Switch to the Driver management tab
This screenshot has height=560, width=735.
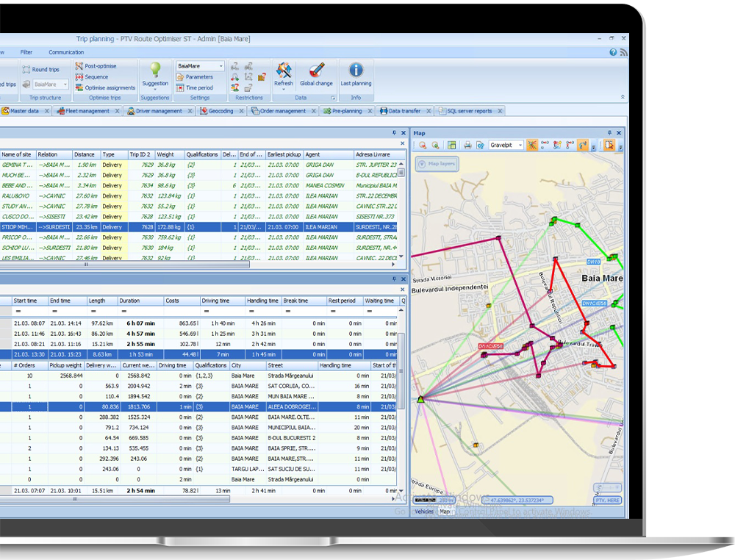click(x=159, y=111)
